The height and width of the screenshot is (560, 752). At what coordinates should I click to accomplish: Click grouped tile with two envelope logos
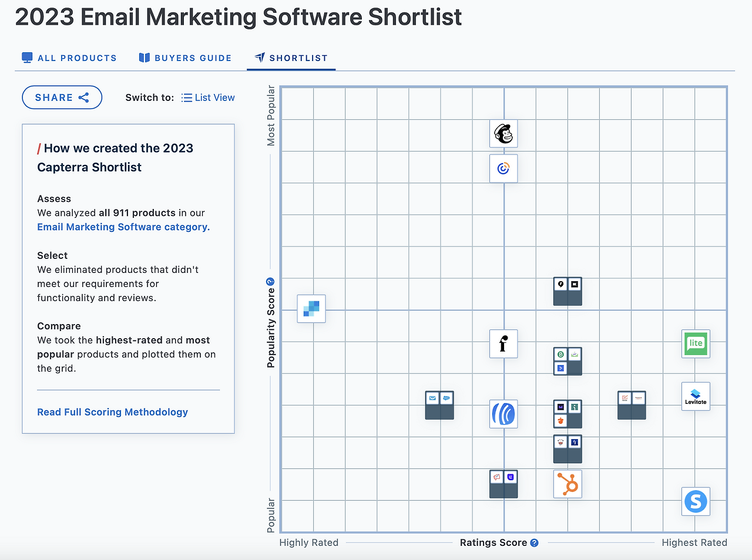pos(439,405)
